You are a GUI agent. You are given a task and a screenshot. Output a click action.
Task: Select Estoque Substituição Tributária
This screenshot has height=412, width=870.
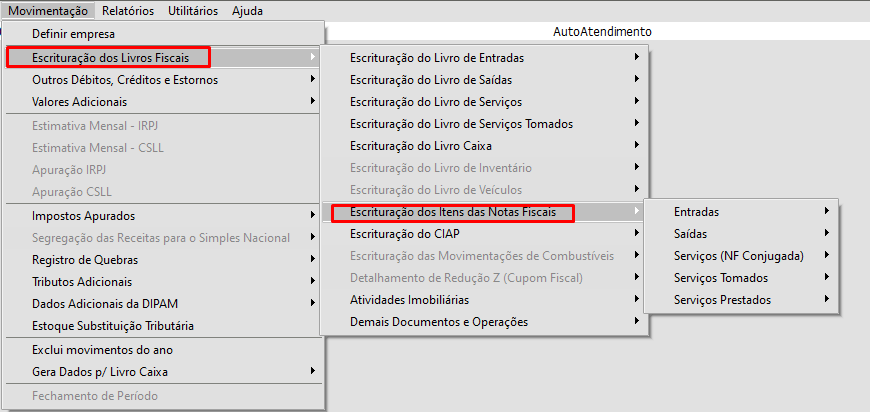pos(113,325)
